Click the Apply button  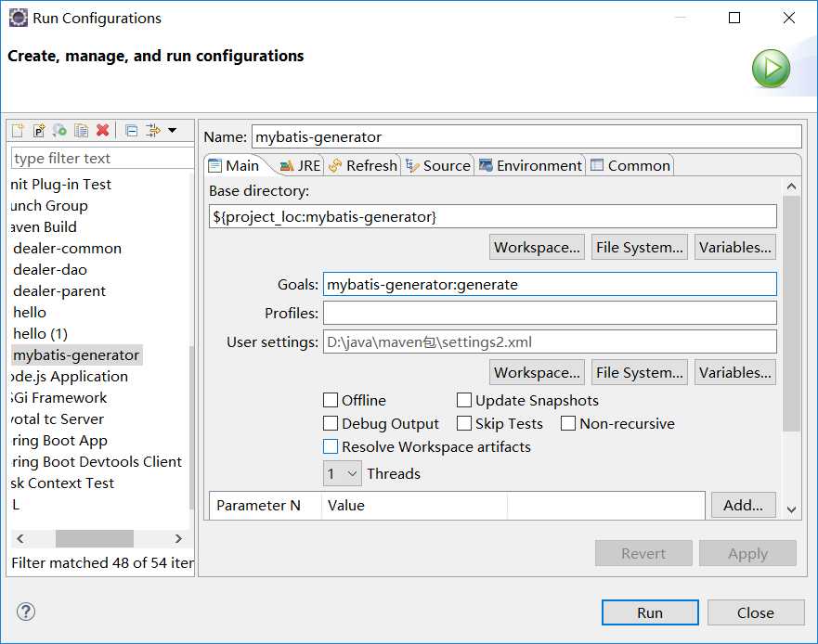[x=747, y=553]
